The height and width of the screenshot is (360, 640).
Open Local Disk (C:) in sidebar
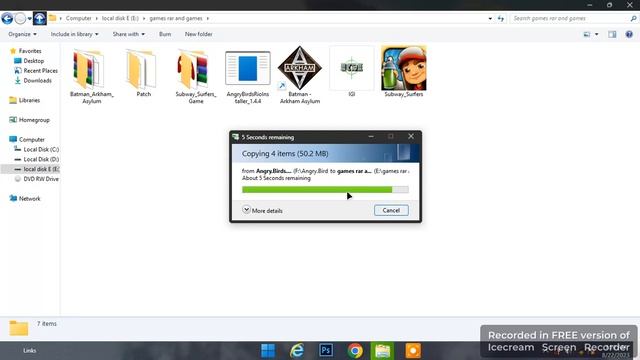click(36, 149)
